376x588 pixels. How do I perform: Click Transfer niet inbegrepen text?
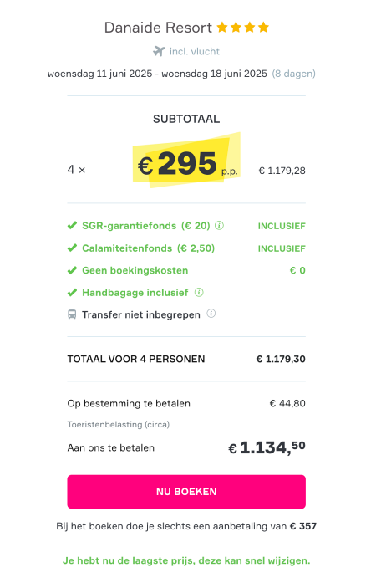click(x=141, y=314)
